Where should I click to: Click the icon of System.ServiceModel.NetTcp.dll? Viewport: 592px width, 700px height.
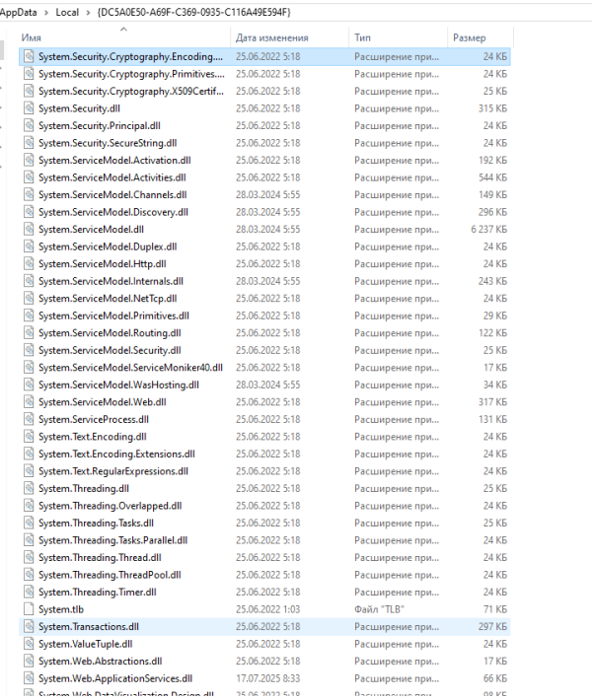click(x=29, y=298)
